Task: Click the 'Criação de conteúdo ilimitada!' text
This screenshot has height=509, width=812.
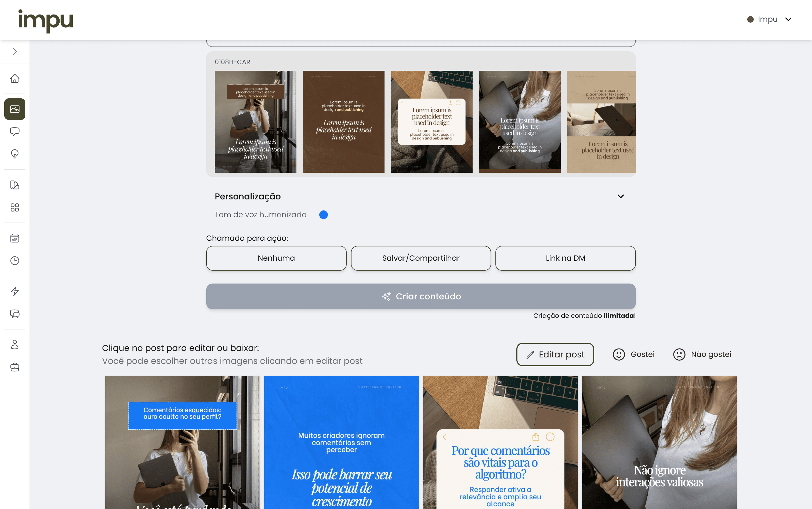Action: pyautogui.click(x=584, y=316)
